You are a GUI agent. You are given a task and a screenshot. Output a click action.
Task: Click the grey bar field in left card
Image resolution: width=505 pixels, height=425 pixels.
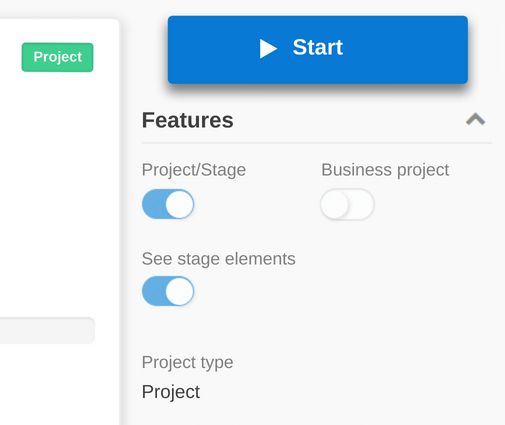[47, 330]
